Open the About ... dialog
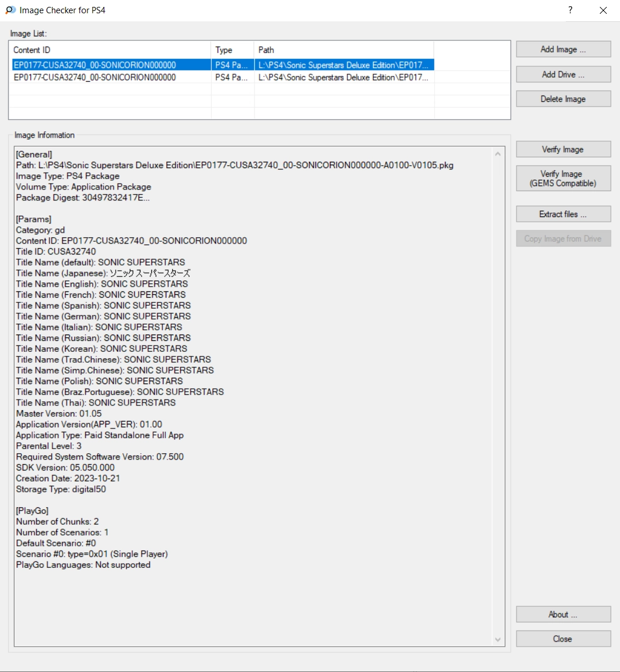This screenshot has width=620, height=672. 563,614
